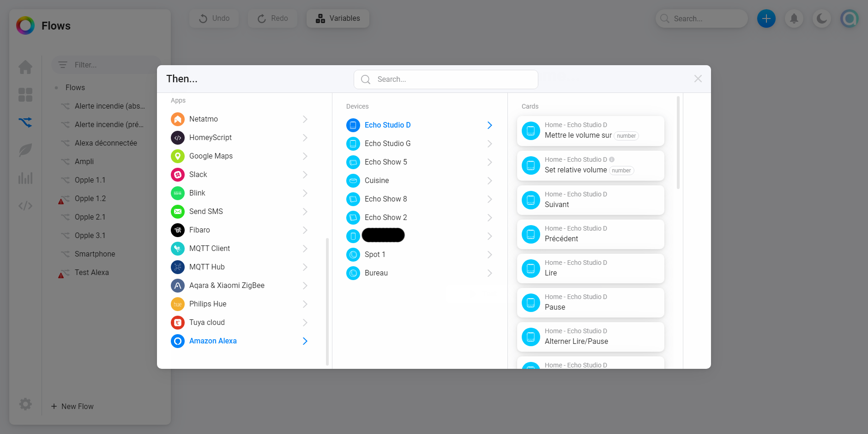Click the Philips Hue app icon
This screenshot has width=868, height=434.
tap(178, 304)
